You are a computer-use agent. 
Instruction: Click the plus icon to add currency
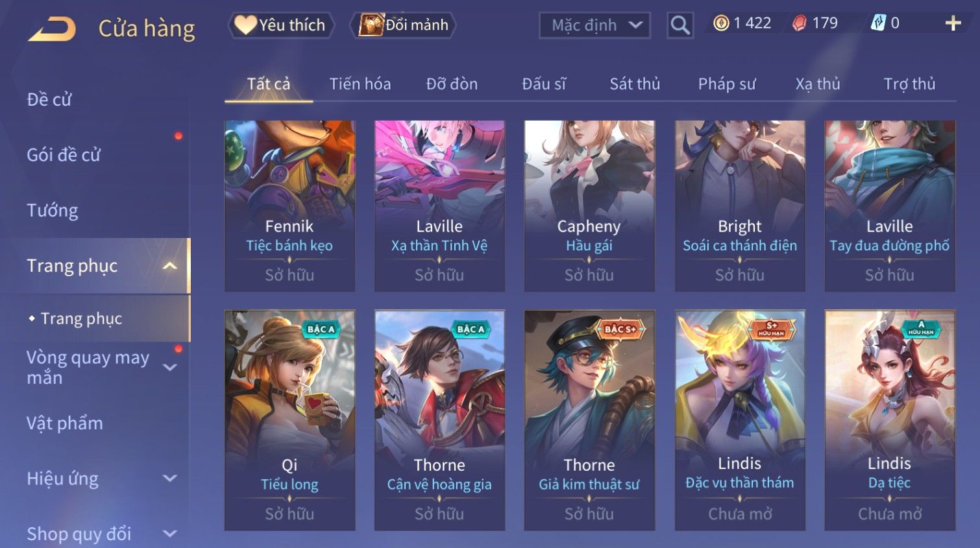(953, 23)
